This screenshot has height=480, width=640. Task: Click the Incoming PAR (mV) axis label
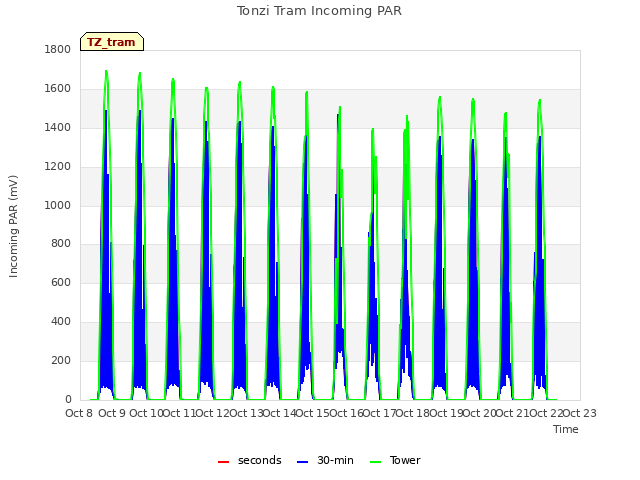13,226
